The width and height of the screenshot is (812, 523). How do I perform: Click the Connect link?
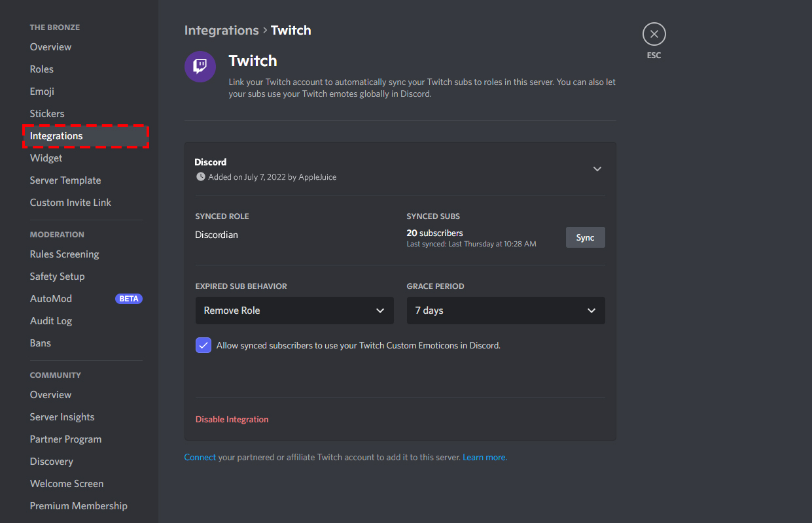click(x=200, y=457)
